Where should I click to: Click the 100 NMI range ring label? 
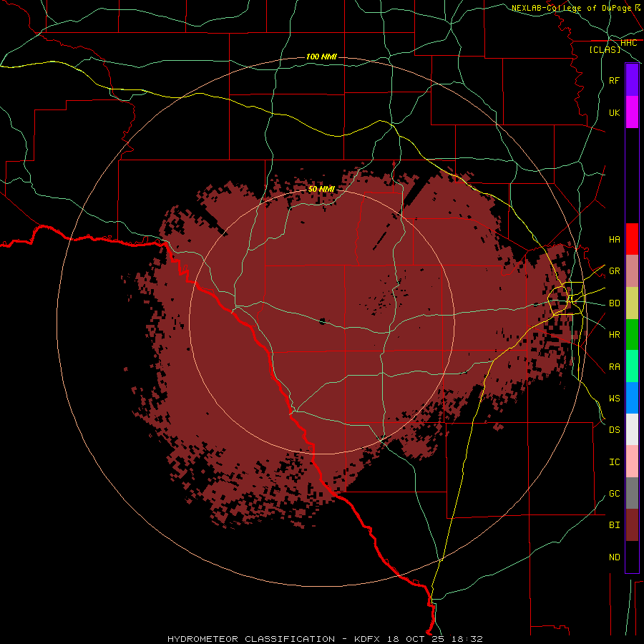coord(321,57)
